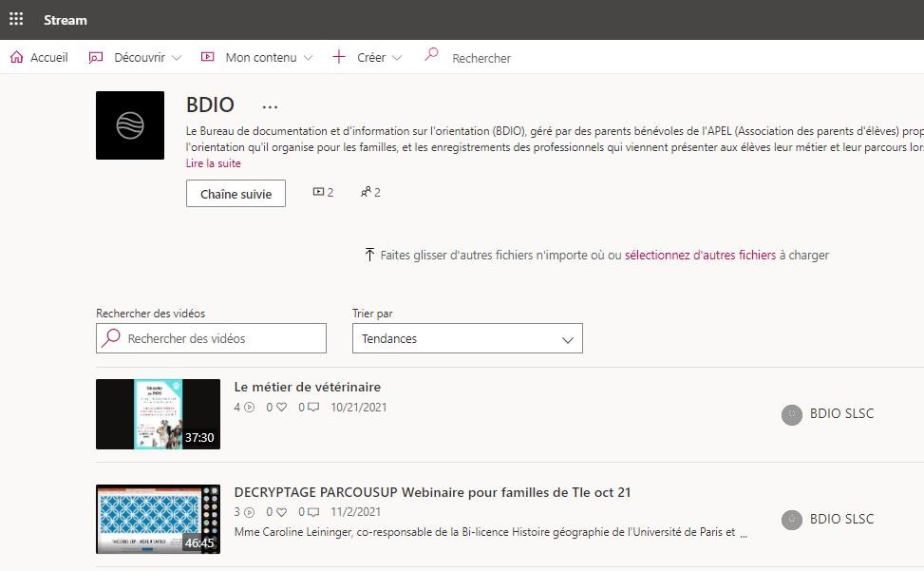
Task: Click the Mon contenu video icon
Action: click(x=207, y=57)
